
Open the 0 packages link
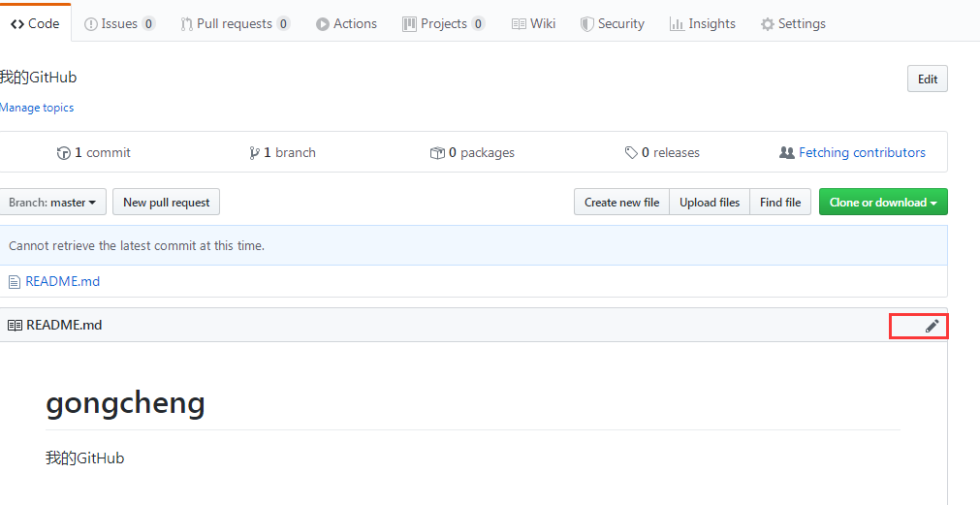472,152
